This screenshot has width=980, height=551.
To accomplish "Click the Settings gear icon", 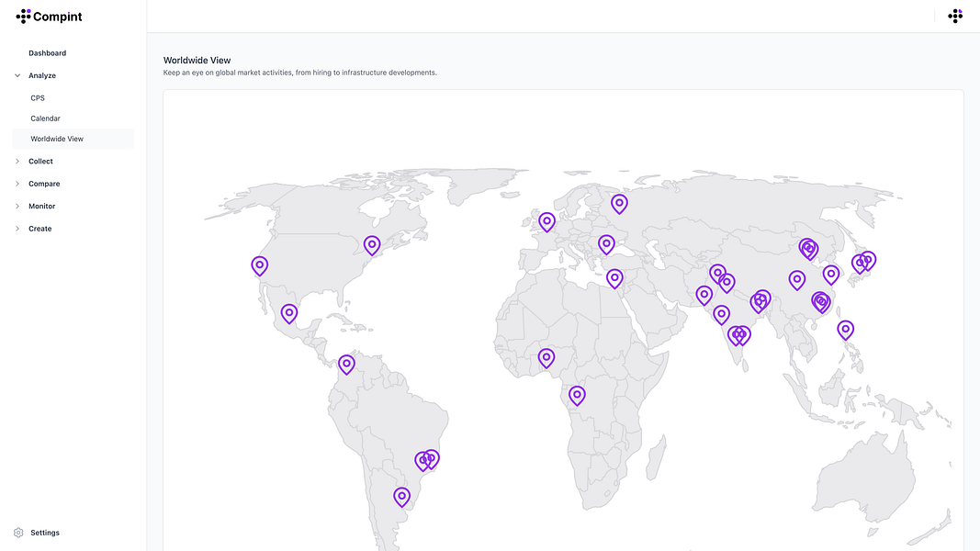I will [x=18, y=533].
